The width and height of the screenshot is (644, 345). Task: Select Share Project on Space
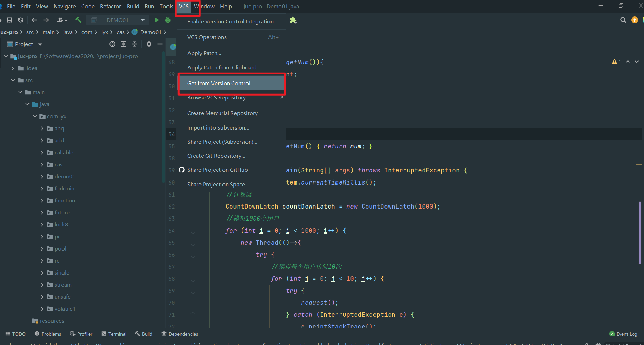tap(231, 185)
